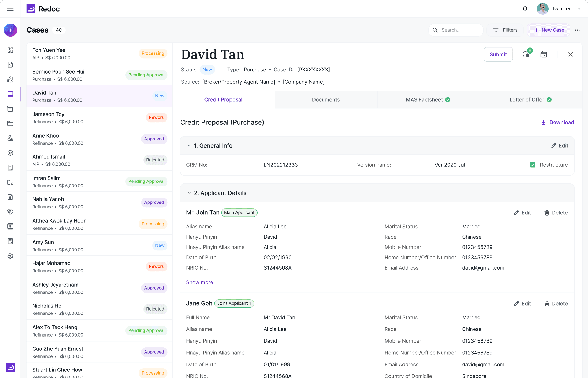The width and height of the screenshot is (588, 378).
Task: Switch to the Documents tab
Action: coord(326,99)
